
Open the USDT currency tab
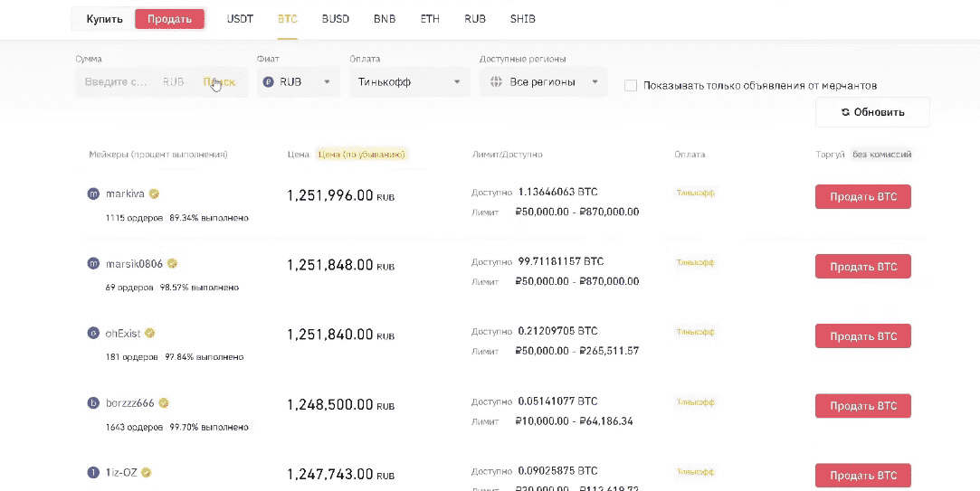coord(240,19)
